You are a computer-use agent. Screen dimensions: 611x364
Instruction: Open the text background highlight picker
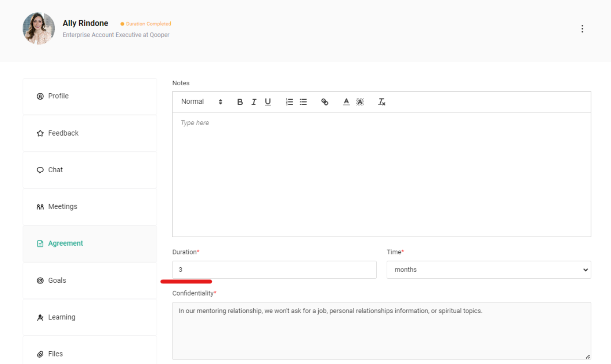(360, 102)
